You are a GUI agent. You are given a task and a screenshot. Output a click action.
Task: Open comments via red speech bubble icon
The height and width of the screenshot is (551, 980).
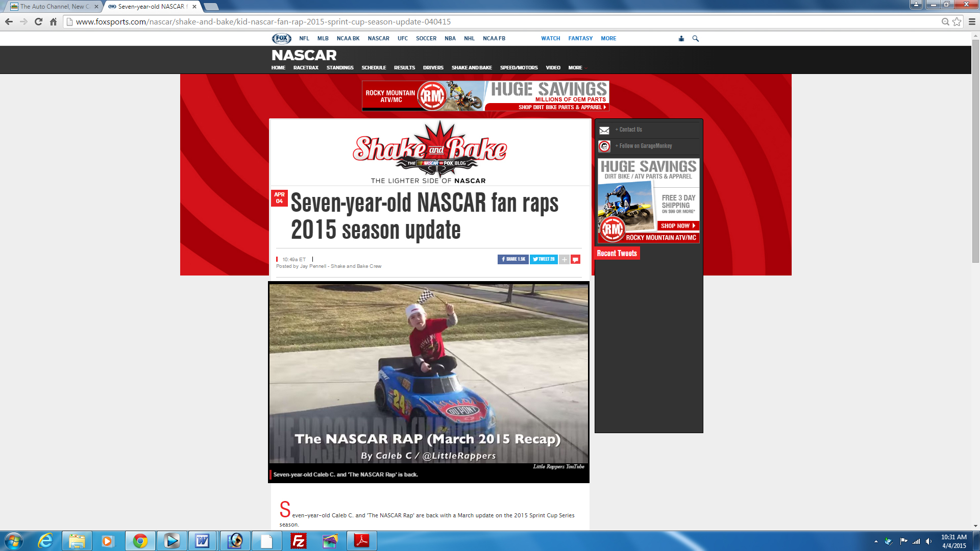click(575, 259)
